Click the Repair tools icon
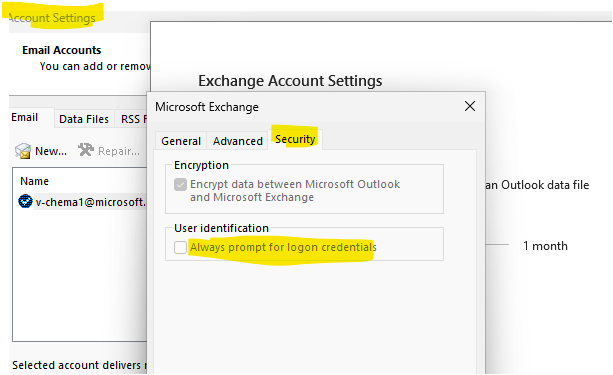 point(86,150)
